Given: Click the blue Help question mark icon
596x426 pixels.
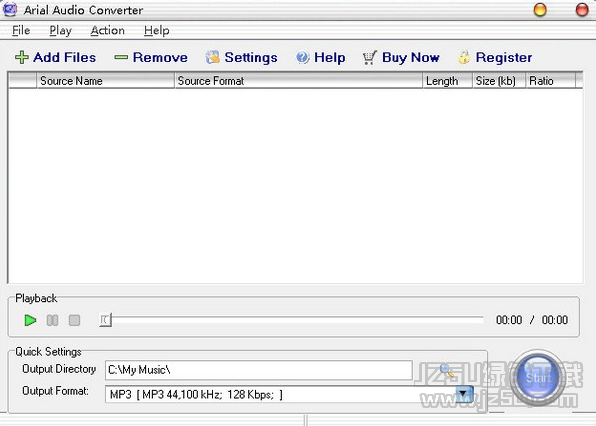Looking at the screenshot, I should coord(303,57).
